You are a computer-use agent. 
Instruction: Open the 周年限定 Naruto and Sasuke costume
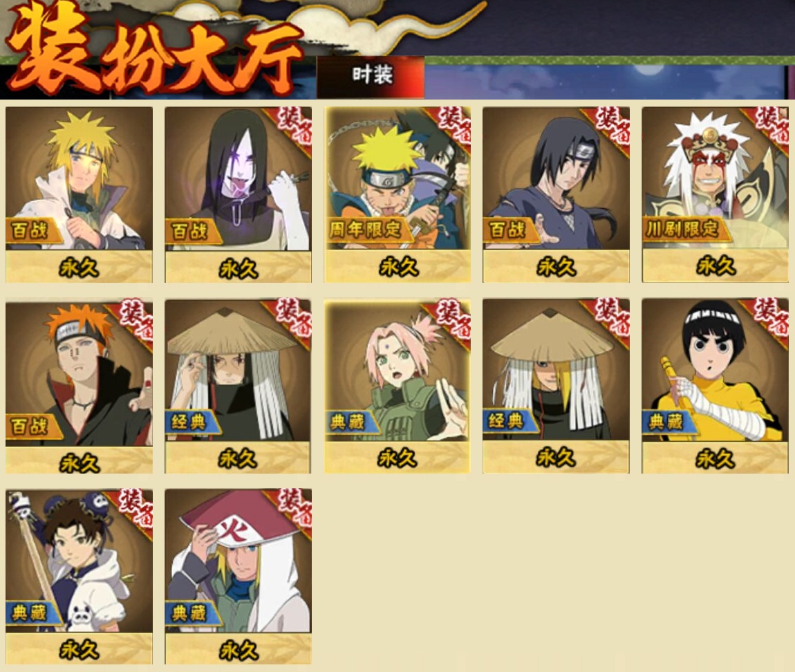pyautogui.click(x=397, y=194)
